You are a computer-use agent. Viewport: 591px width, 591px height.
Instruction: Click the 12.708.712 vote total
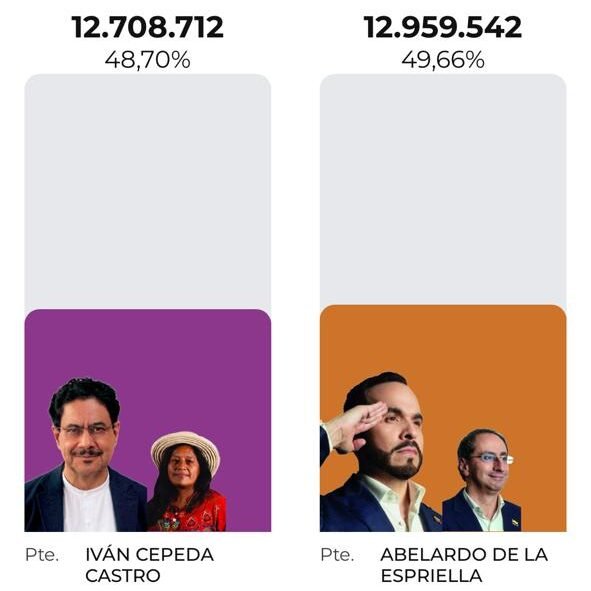147,27
